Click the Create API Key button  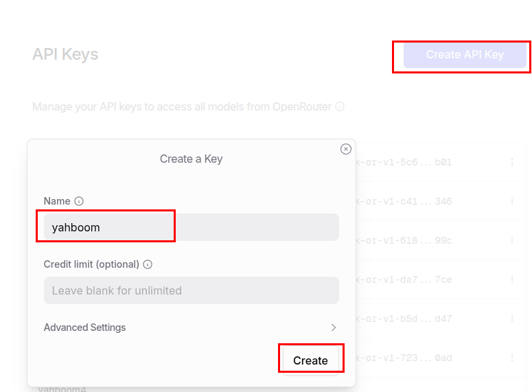(465, 55)
